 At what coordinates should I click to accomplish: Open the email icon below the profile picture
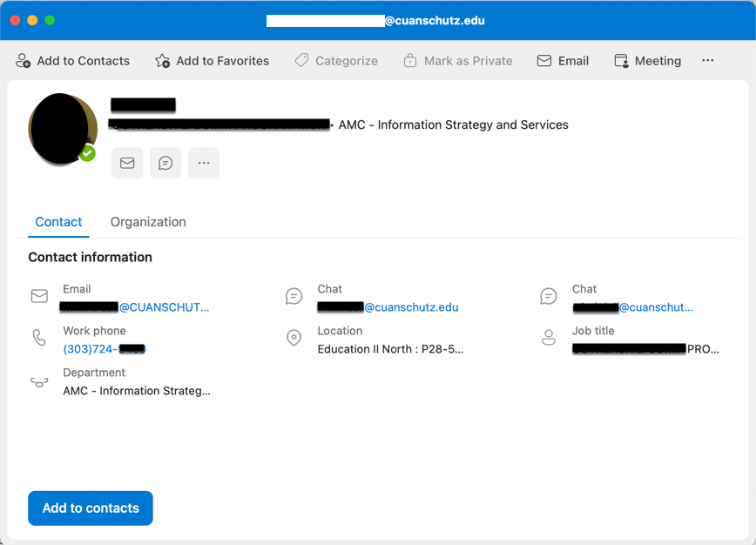(x=127, y=163)
